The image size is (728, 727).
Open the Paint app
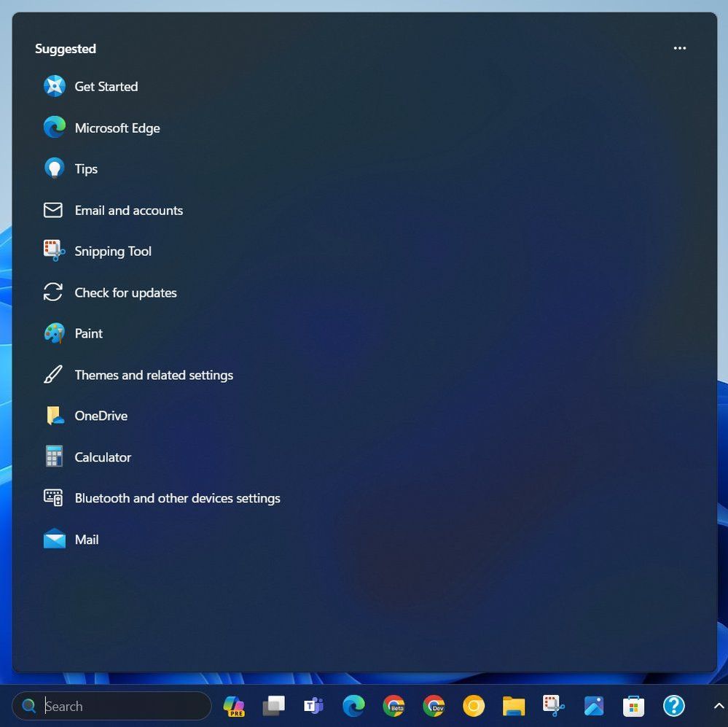click(x=74, y=333)
